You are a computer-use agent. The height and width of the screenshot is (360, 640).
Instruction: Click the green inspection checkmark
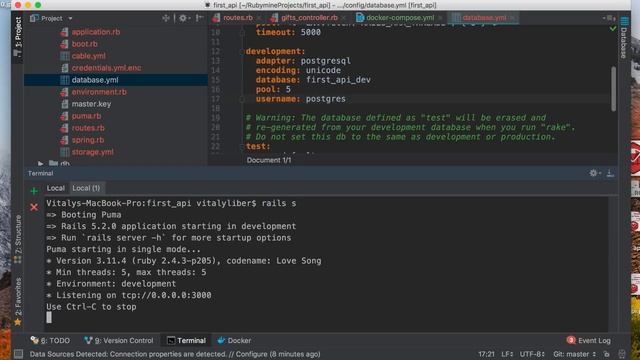click(613, 29)
